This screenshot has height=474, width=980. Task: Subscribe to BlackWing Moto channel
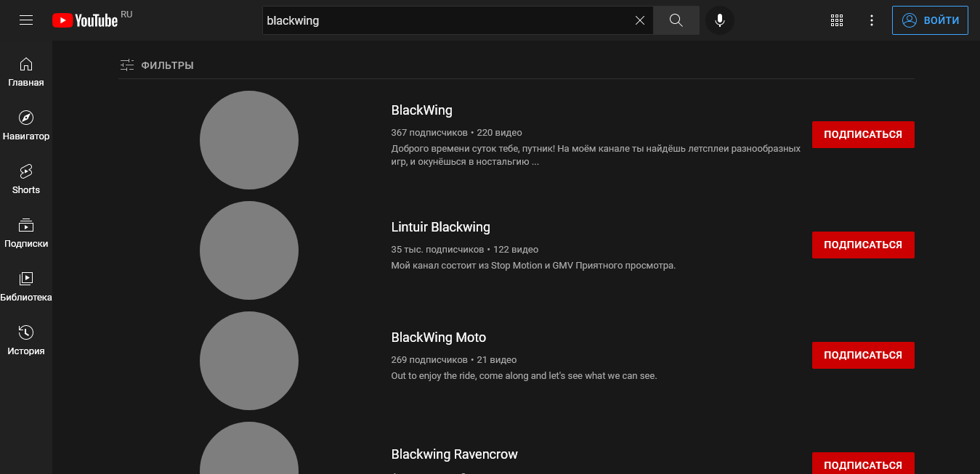click(863, 355)
